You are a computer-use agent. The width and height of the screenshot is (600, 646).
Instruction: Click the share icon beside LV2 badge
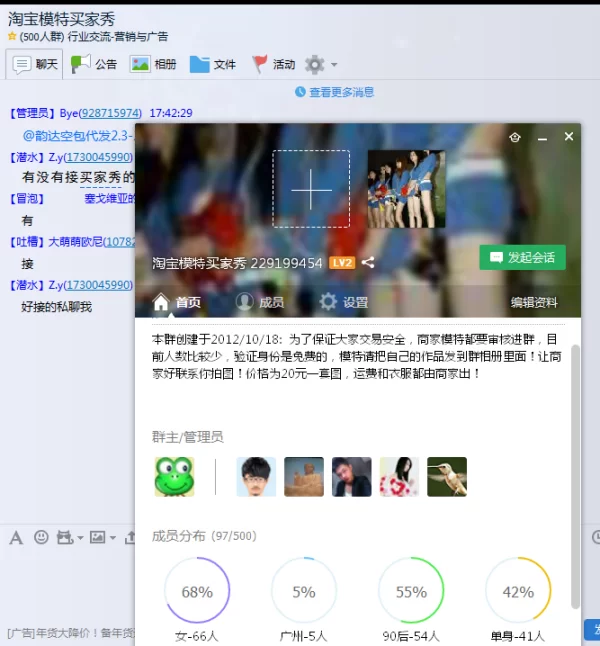pyautogui.click(x=368, y=262)
